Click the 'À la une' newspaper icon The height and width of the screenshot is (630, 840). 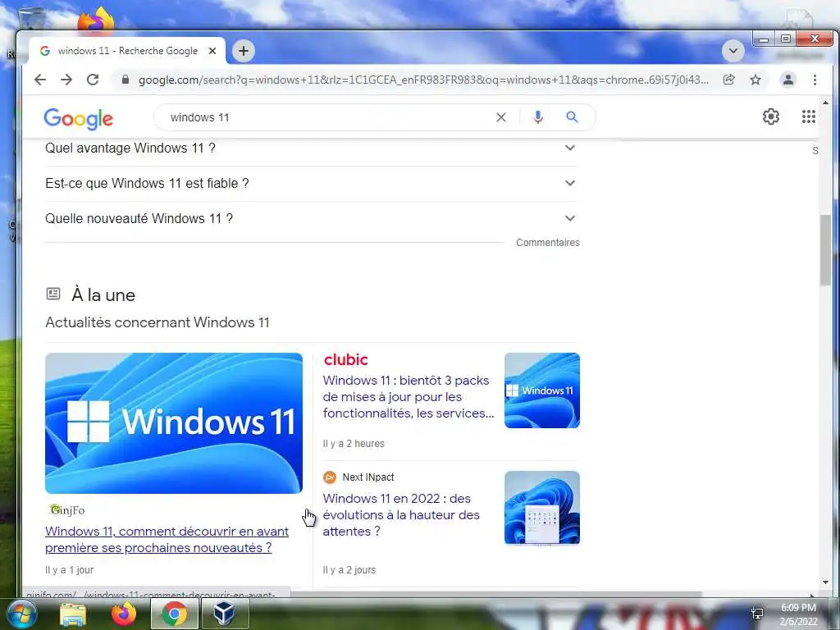53,294
